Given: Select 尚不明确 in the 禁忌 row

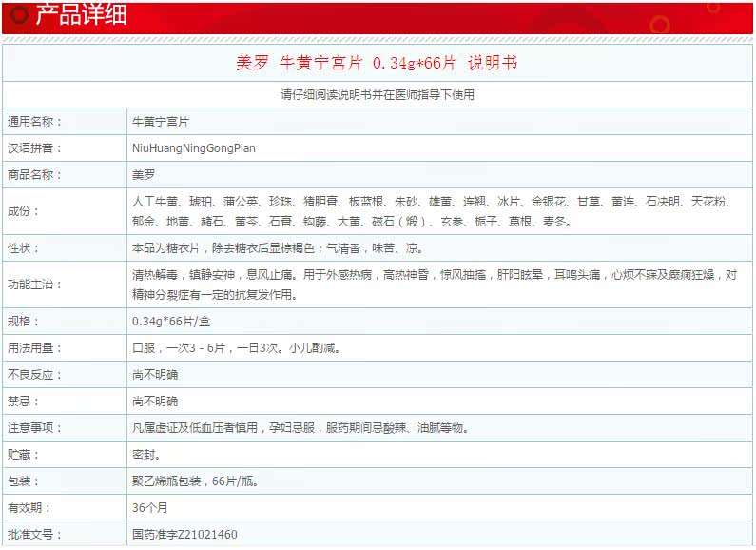Looking at the screenshot, I should click(x=155, y=401).
